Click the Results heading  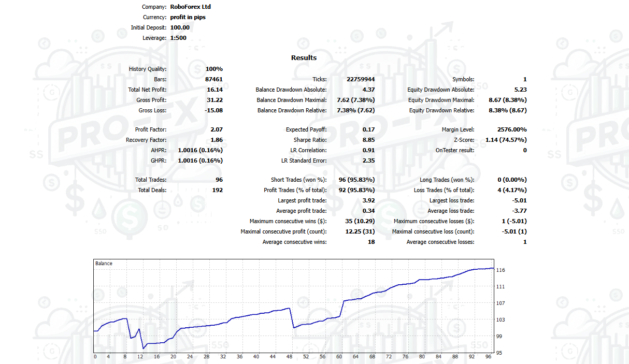[x=304, y=57]
